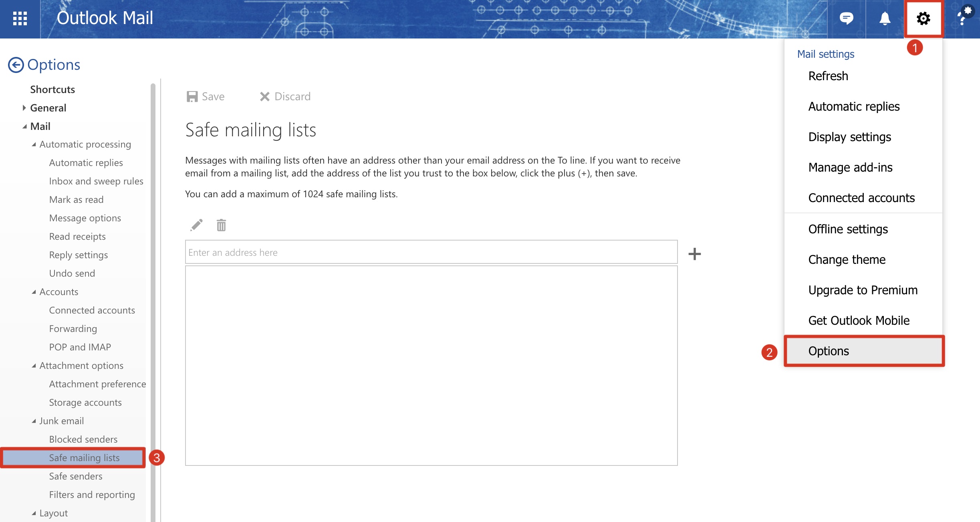Collapse the Layout group
The width and height of the screenshot is (980, 522).
pos(34,513)
